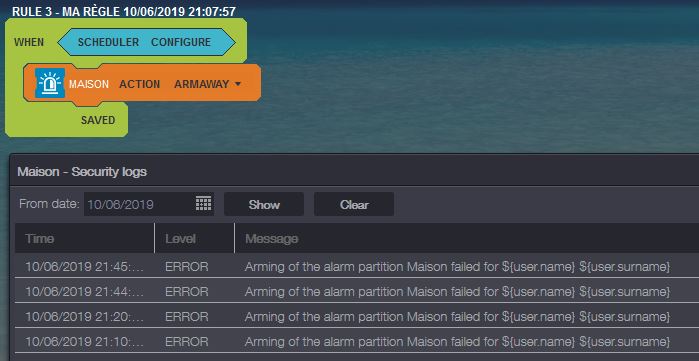
Task: Select the 21:45 error log row
Action: pos(357,267)
